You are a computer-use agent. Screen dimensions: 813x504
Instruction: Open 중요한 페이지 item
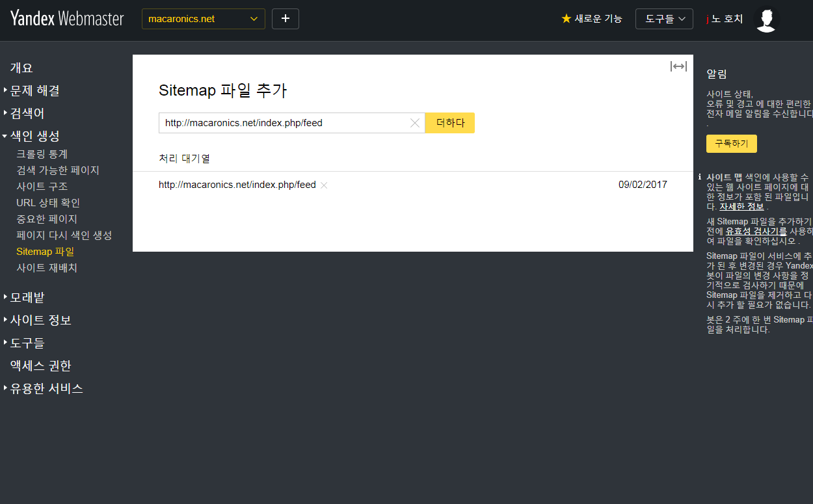tap(47, 219)
